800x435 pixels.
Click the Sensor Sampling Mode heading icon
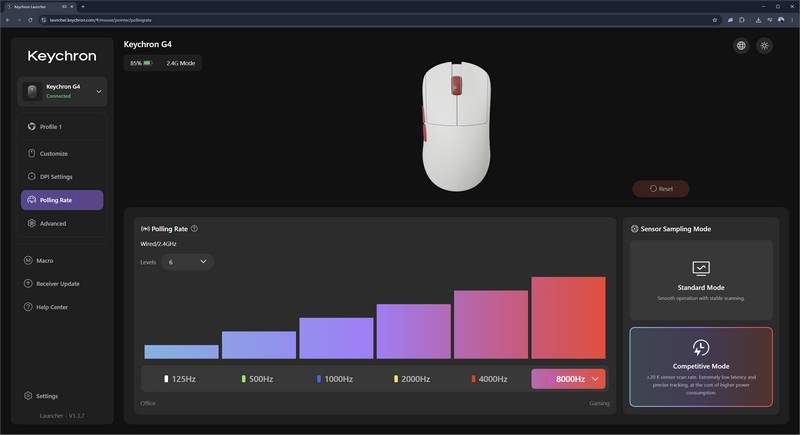click(x=634, y=229)
